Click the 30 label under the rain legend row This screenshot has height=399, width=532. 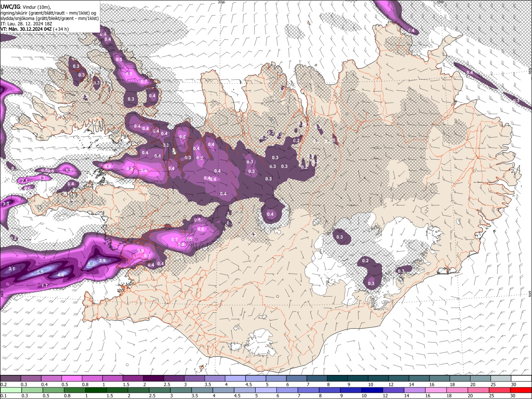click(x=513, y=396)
